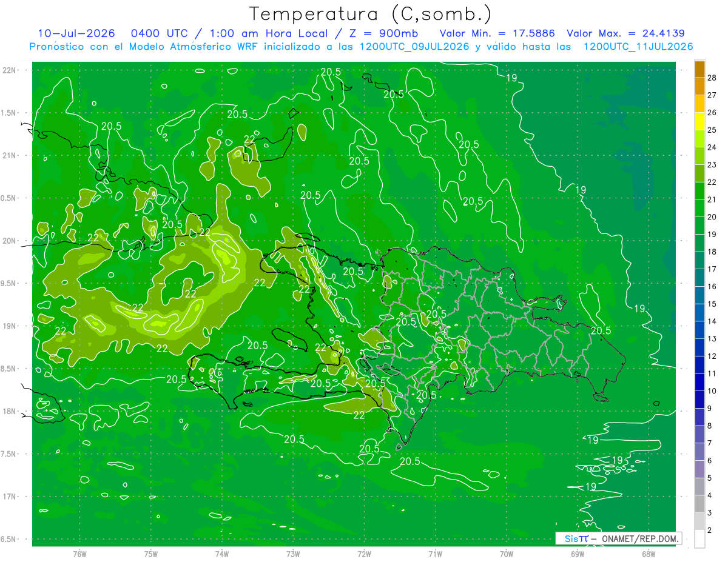The height and width of the screenshot is (562, 728).
Task: Click the title "Temperatura (C,somb.)"
Action: coord(371,14)
